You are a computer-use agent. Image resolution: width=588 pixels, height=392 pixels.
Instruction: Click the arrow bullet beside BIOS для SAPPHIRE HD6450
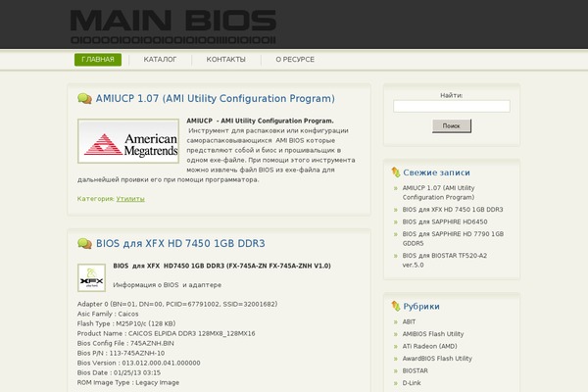[x=396, y=222]
